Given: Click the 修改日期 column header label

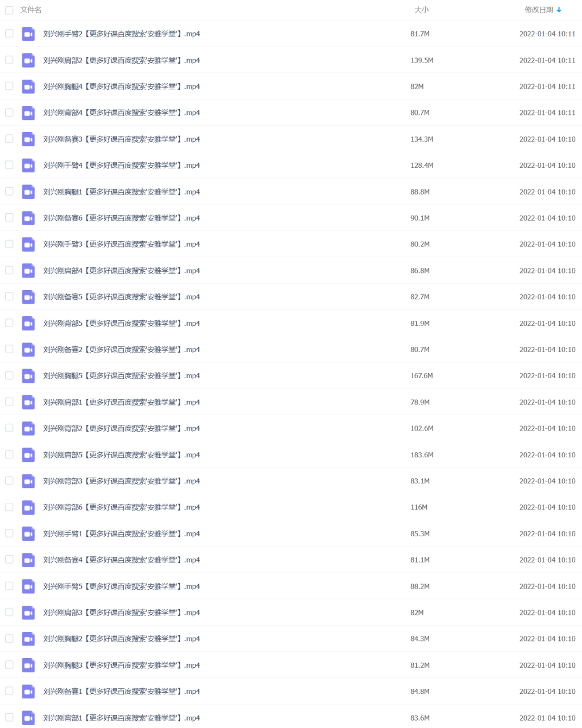Looking at the screenshot, I should click(x=539, y=10).
